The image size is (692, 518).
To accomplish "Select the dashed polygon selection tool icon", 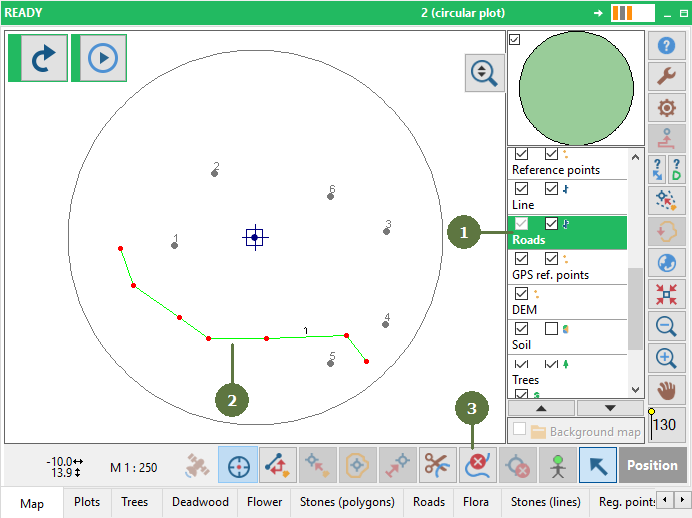I will 666,200.
